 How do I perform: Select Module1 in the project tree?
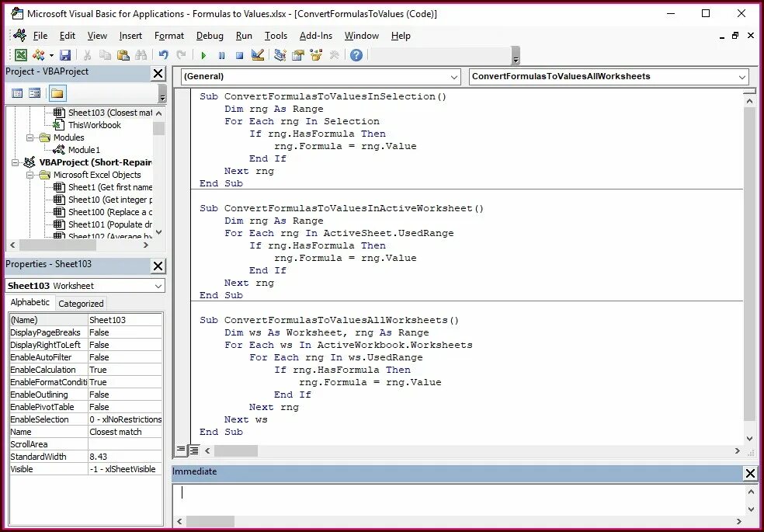coord(84,150)
